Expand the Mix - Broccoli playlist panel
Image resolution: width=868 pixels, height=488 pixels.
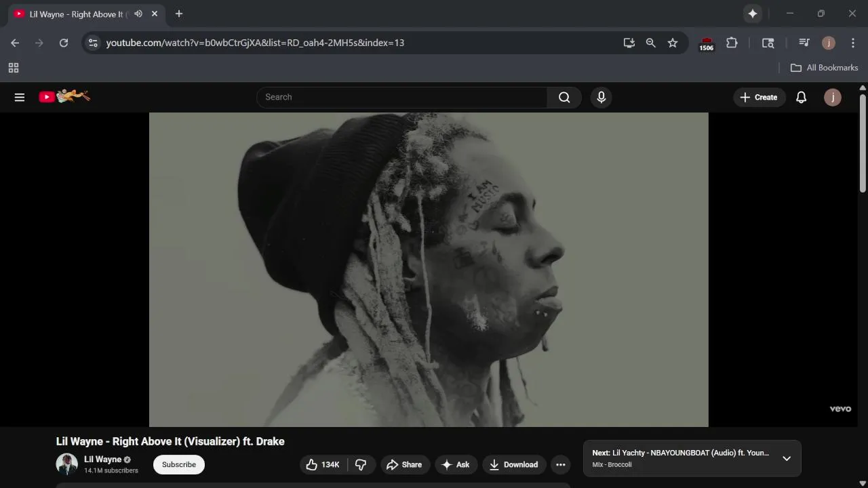coord(787,458)
